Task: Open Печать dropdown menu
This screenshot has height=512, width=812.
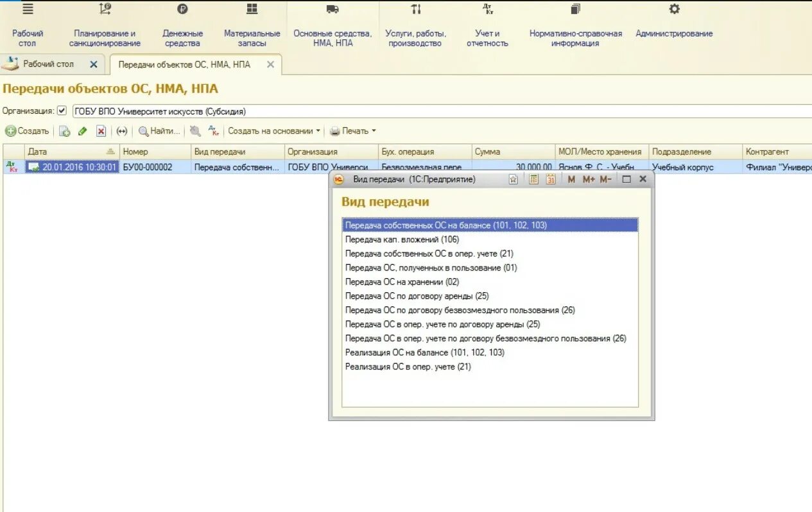Action: 353,131
